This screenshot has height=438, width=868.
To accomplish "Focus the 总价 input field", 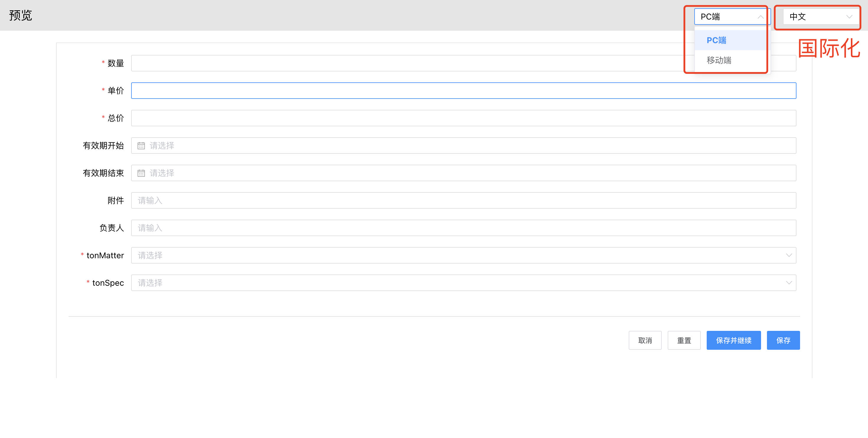I will coord(463,118).
